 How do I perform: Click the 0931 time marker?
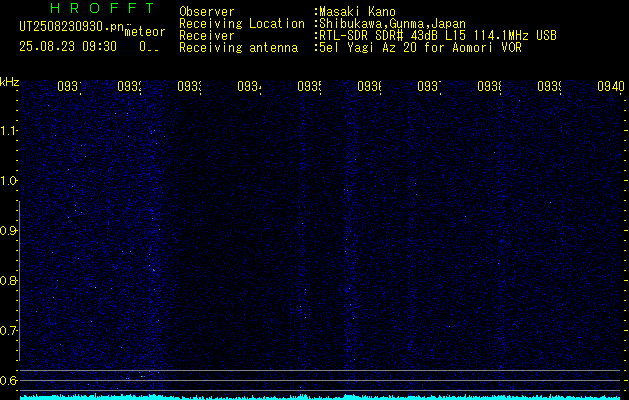coord(69,86)
